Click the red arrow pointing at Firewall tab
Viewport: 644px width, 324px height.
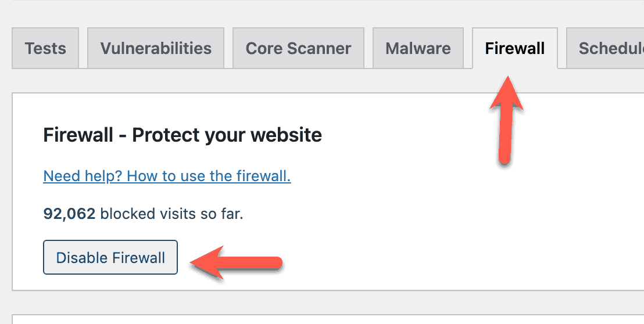[x=507, y=120]
